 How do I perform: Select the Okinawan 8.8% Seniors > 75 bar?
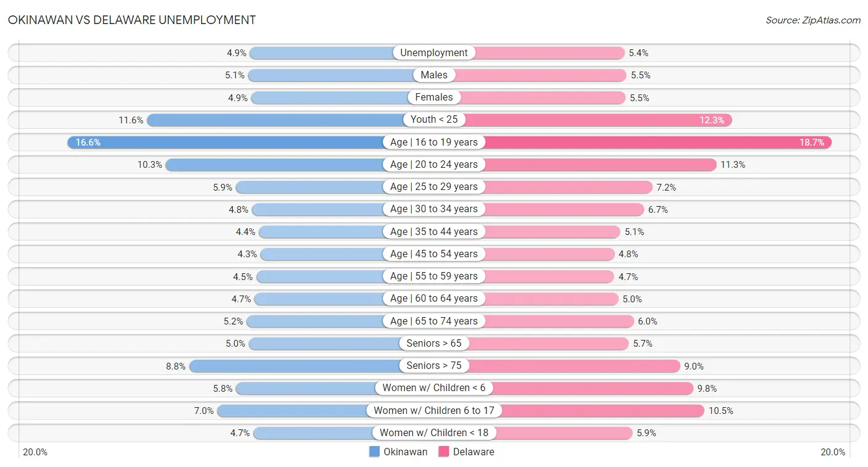pos(294,366)
